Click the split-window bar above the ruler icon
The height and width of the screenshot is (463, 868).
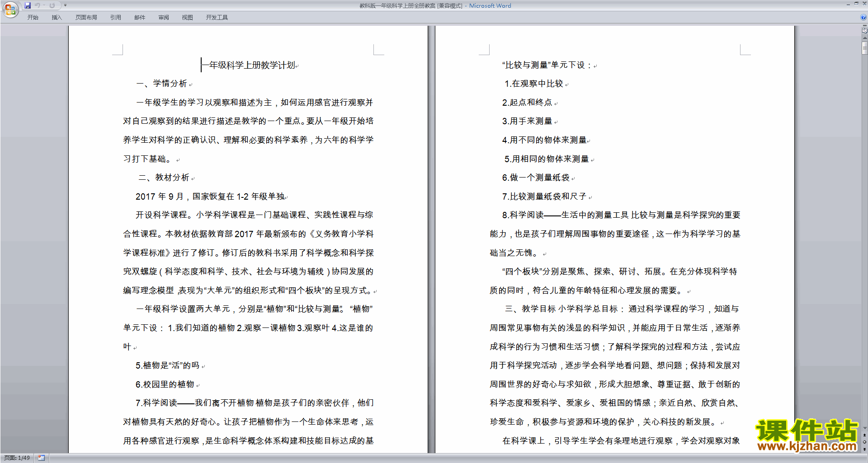point(865,26)
